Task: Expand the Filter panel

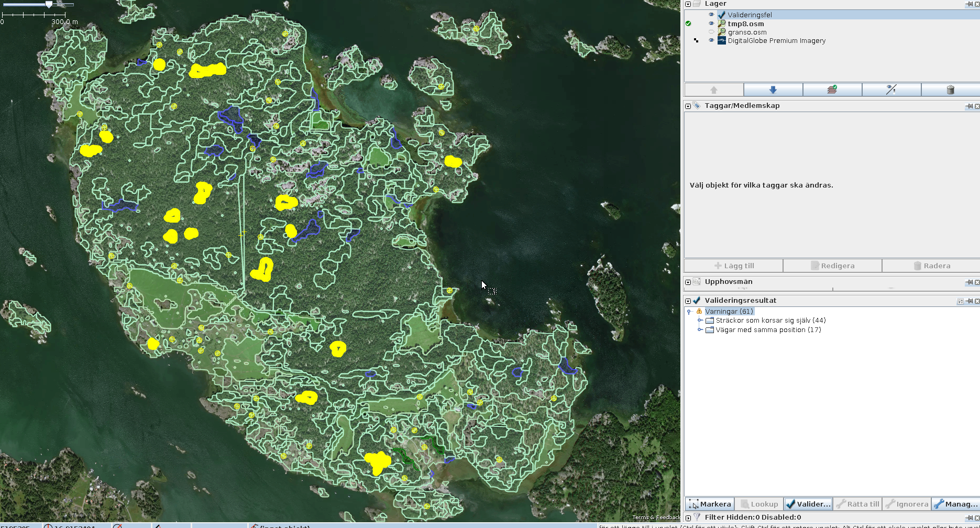Action: coord(688,518)
